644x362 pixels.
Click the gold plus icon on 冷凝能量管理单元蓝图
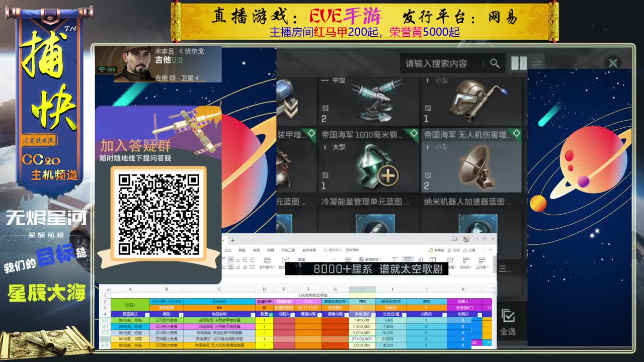pyautogui.click(x=388, y=175)
